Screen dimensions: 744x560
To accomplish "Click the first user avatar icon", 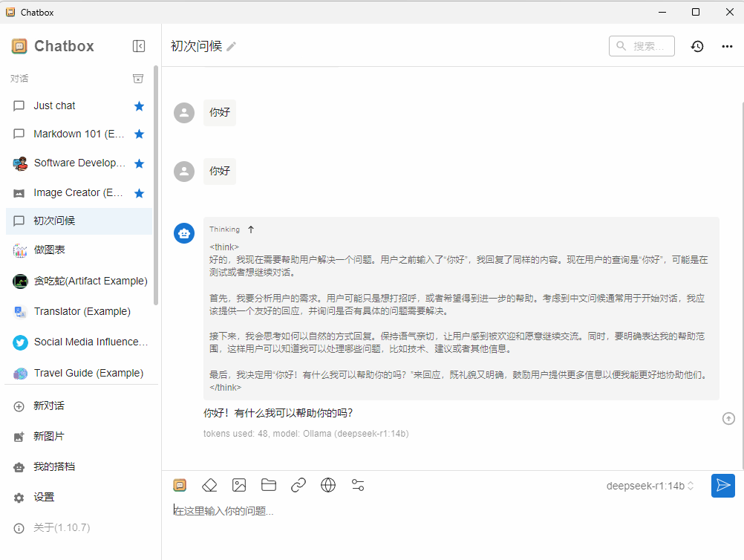I will [x=184, y=113].
